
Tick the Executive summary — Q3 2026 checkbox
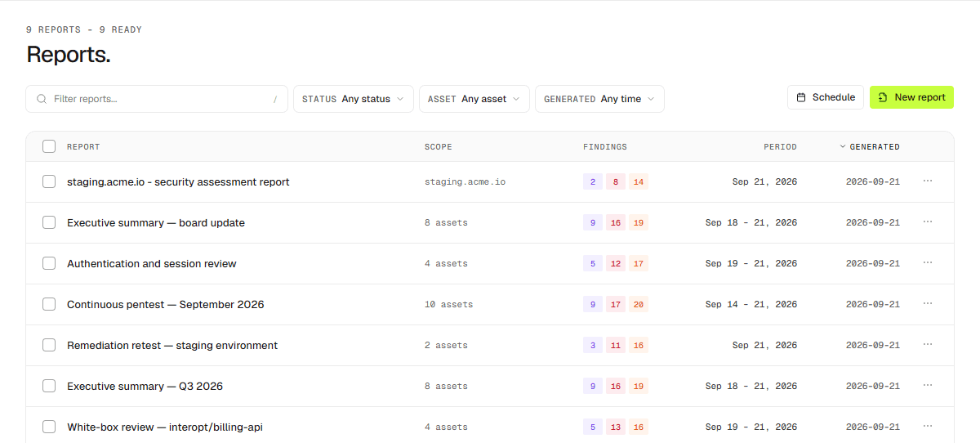coord(49,386)
